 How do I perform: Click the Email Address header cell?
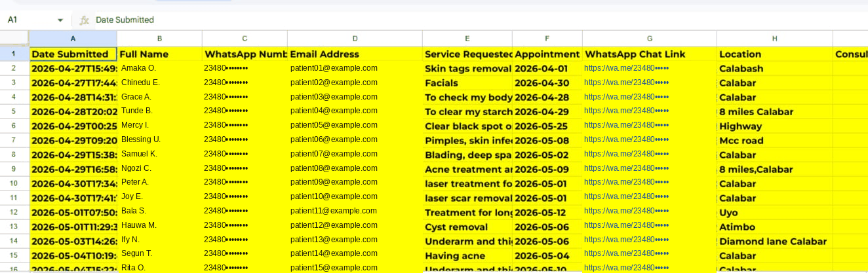355,54
